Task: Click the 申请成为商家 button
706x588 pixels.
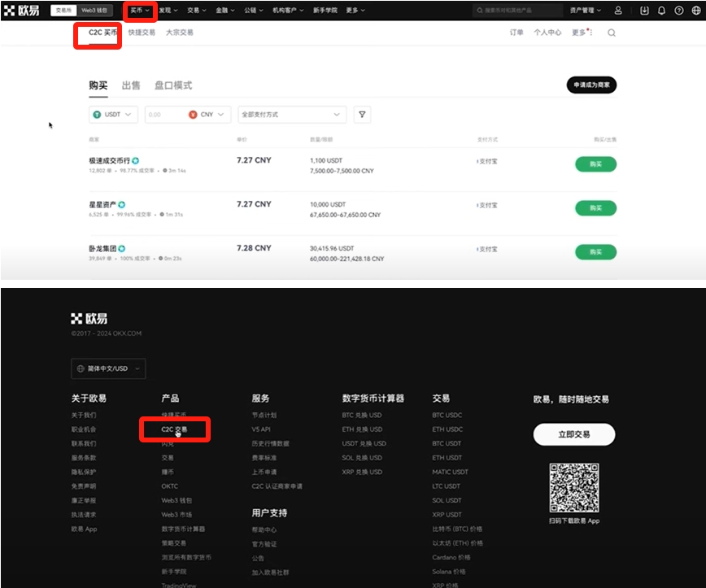Action: tap(591, 85)
